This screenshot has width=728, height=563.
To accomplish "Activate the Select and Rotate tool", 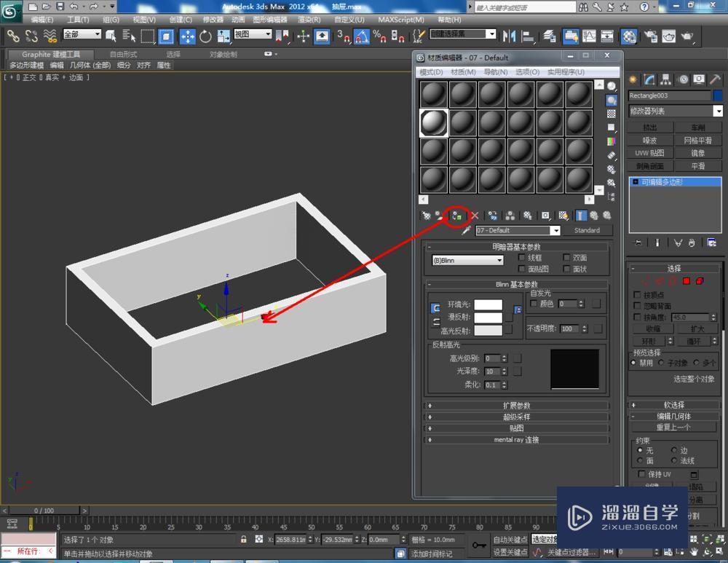I will click(205, 36).
